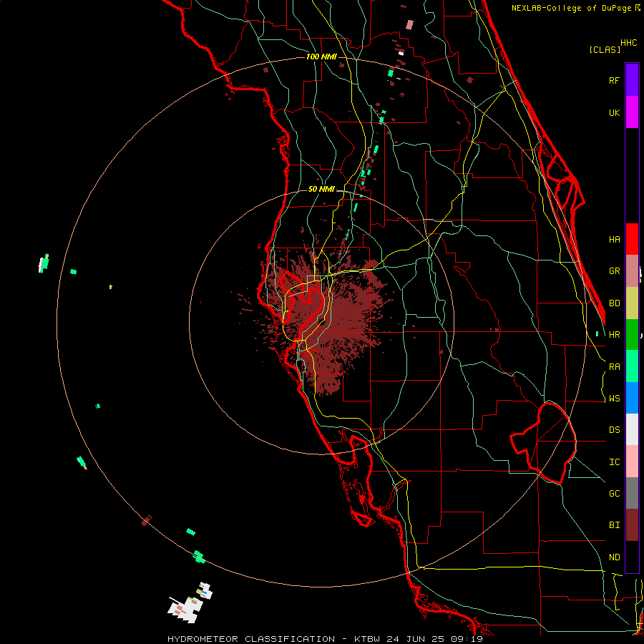Click the GR legend label

click(615, 271)
